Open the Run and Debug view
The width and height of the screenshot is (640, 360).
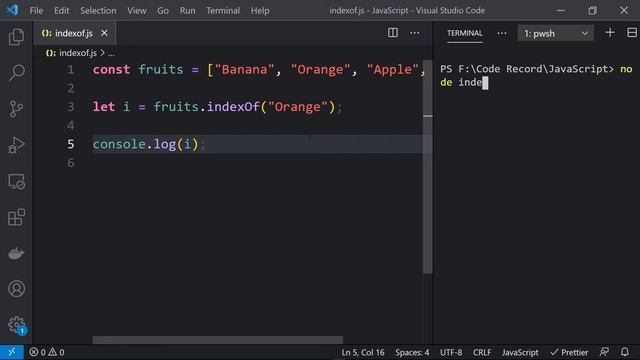[x=16, y=145]
